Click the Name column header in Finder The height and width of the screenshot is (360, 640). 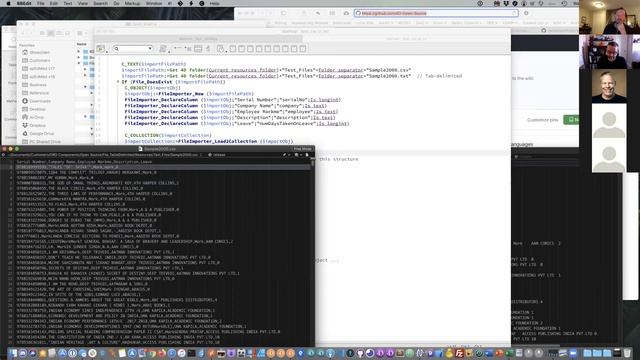82,44
